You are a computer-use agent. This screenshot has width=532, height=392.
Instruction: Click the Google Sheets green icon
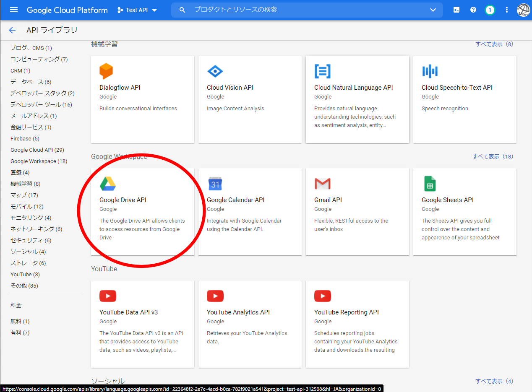pos(430,184)
